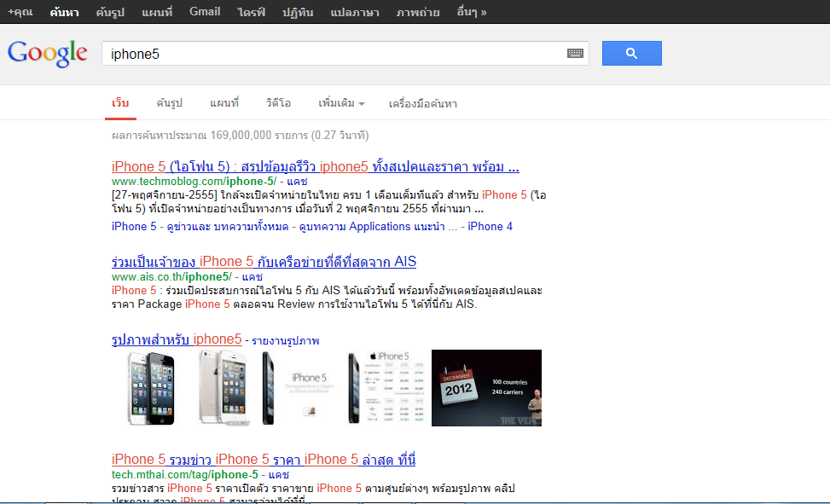The height and width of the screenshot is (504, 830).
Task: Click รายงานรูปภาพ report images link
Action: pos(285,340)
